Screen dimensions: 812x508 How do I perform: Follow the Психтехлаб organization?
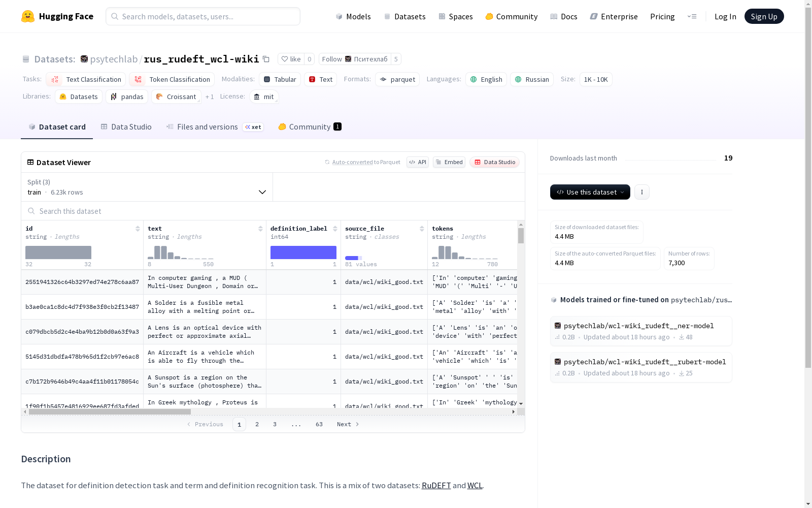point(355,59)
